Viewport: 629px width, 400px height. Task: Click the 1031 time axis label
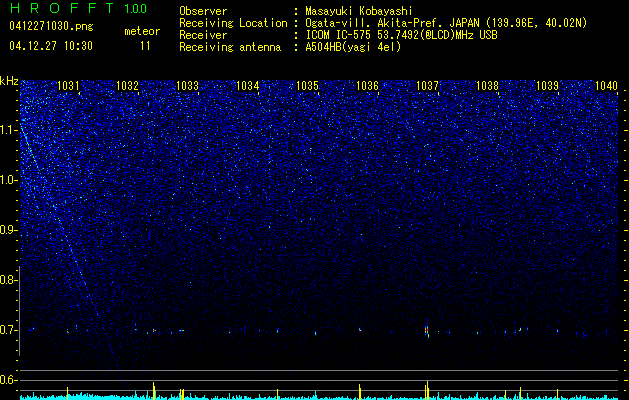coord(68,85)
